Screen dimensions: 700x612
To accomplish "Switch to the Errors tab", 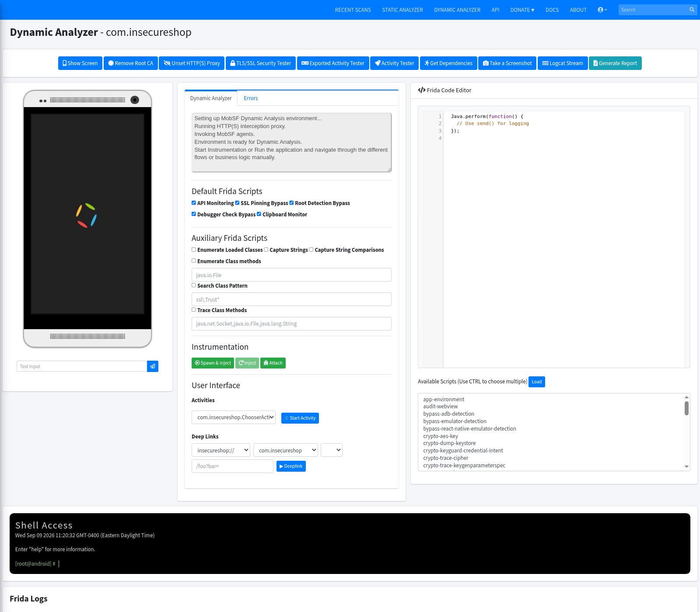I will pyautogui.click(x=251, y=98).
